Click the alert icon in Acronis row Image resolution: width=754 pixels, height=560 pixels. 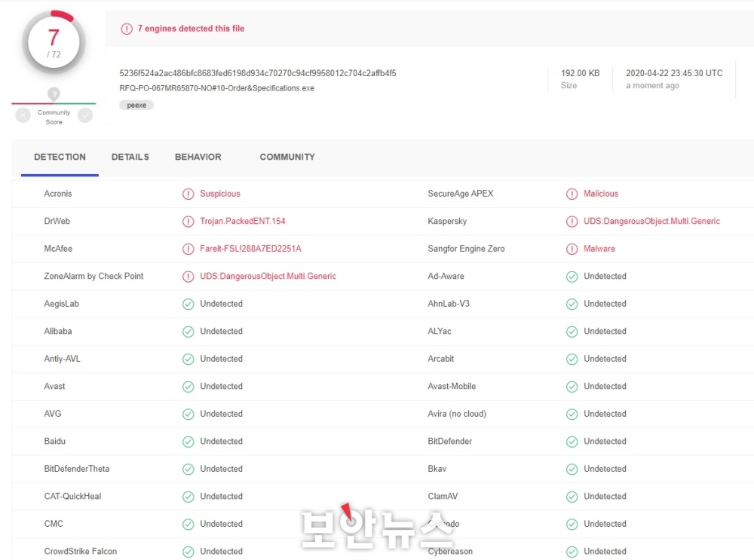point(188,194)
